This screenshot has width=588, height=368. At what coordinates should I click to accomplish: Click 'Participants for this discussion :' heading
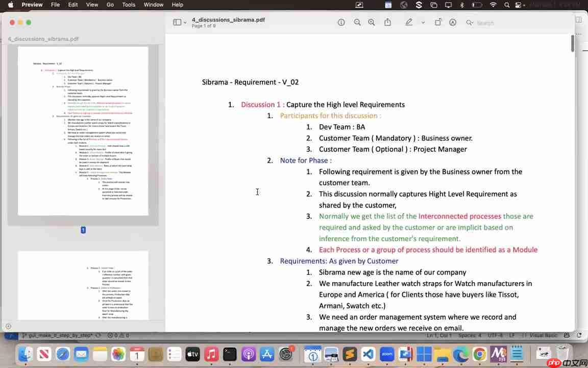coord(330,116)
